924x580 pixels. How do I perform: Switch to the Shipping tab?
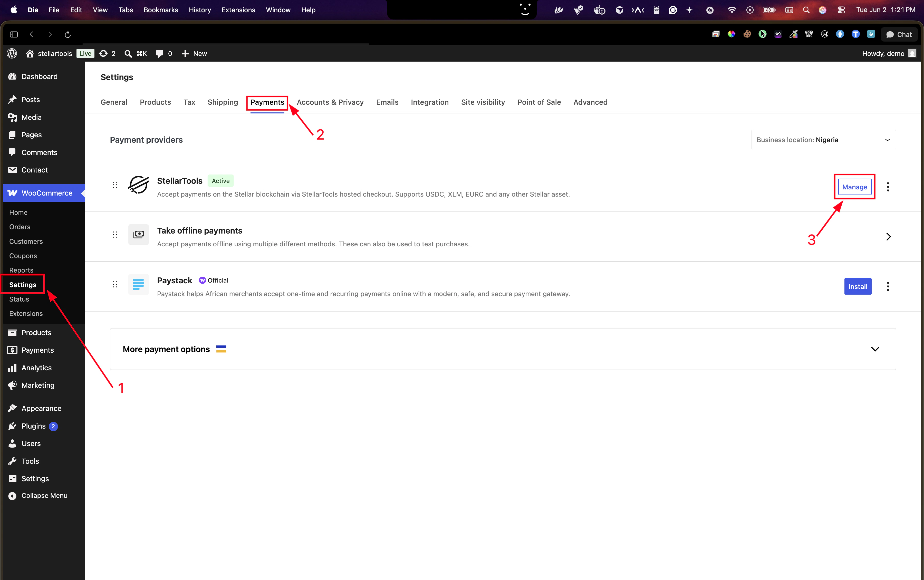223,102
